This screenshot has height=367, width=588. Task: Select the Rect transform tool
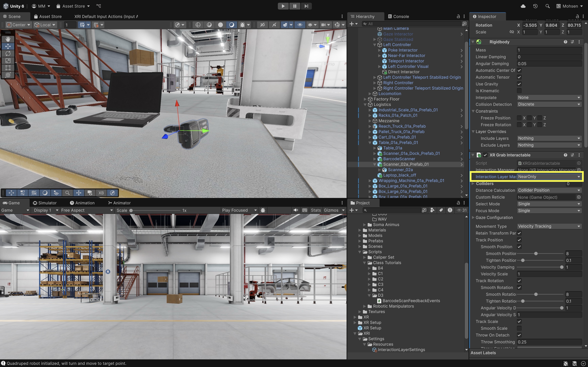pyautogui.click(x=8, y=68)
